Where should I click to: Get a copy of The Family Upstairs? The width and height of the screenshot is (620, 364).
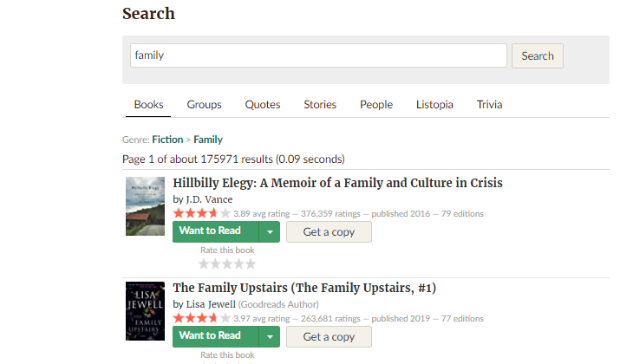[329, 337]
